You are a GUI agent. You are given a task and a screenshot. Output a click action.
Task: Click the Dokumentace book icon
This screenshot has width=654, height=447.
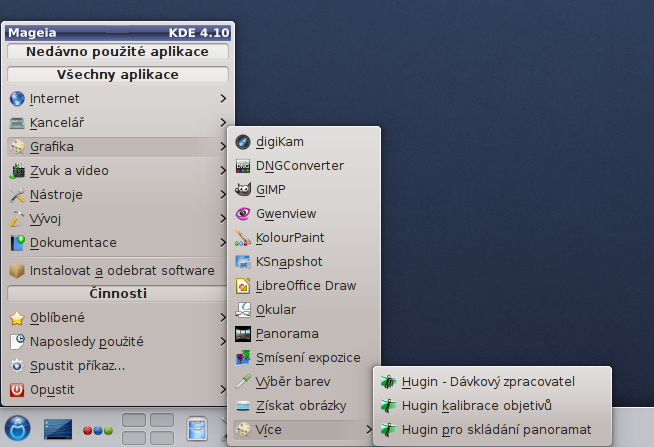(17, 243)
